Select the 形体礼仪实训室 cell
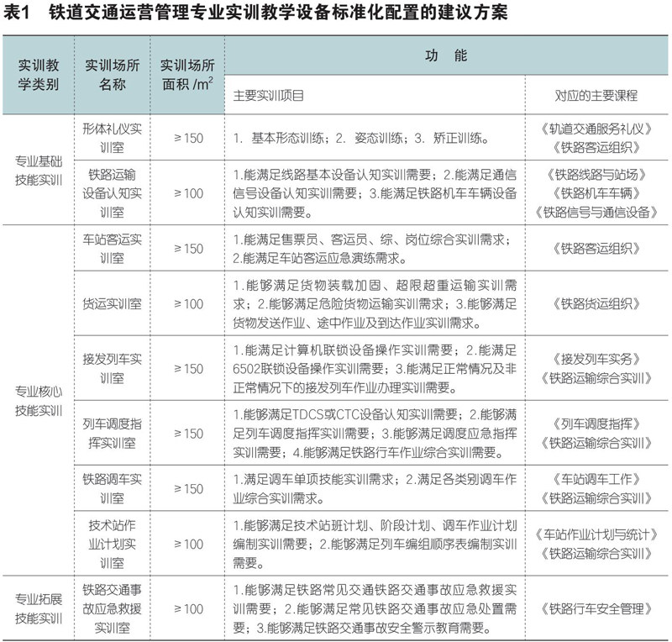Viewport: 672px width, 642px height. pos(112,138)
